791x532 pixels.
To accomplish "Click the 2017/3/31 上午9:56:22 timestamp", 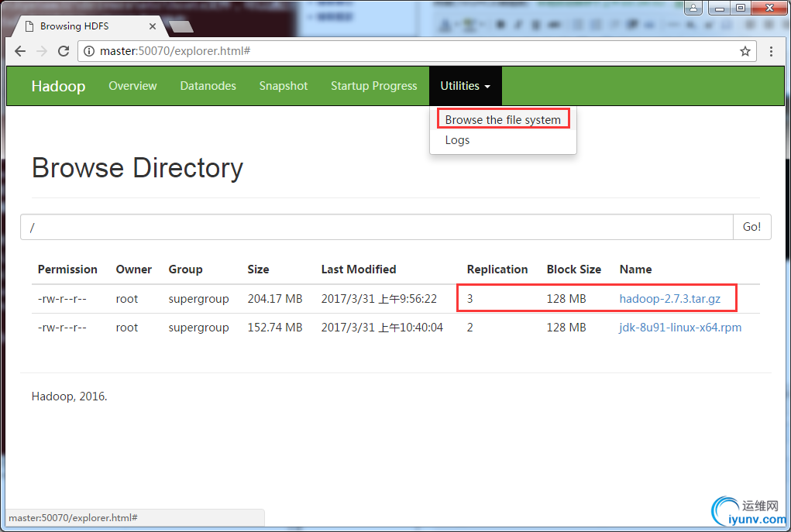I will pyautogui.click(x=379, y=299).
